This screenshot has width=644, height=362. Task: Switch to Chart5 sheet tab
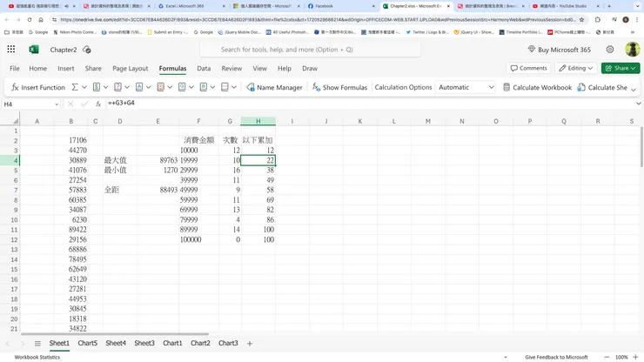(x=88, y=343)
